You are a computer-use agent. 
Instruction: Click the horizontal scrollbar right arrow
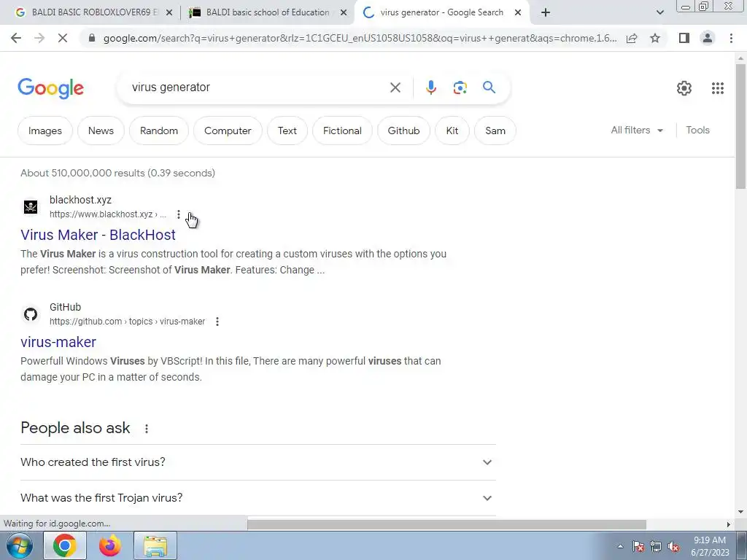pyautogui.click(x=728, y=524)
